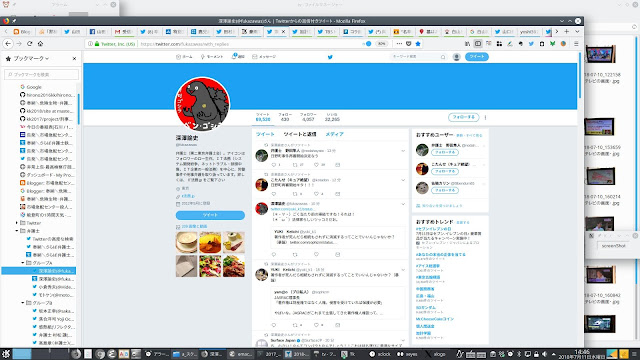640x360 pixels.
Task: Open profile more options dots
Action: (x=485, y=117)
